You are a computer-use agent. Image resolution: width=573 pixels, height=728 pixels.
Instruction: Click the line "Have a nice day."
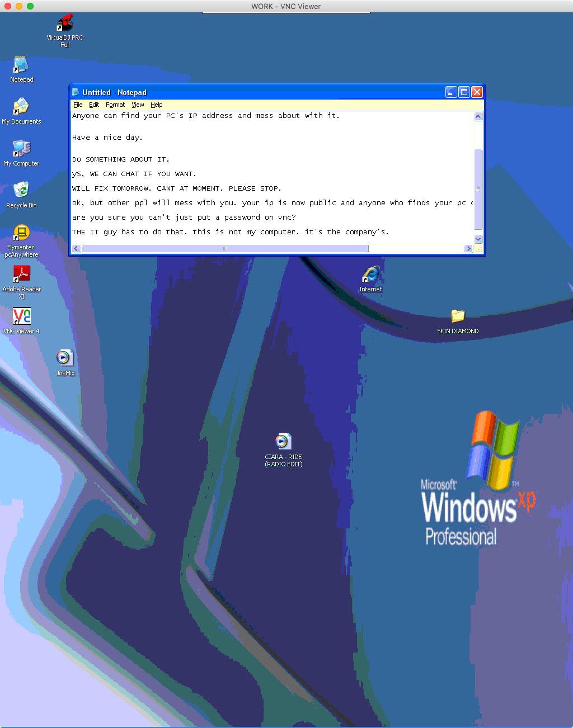pyautogui.click(x=107, y=138)
